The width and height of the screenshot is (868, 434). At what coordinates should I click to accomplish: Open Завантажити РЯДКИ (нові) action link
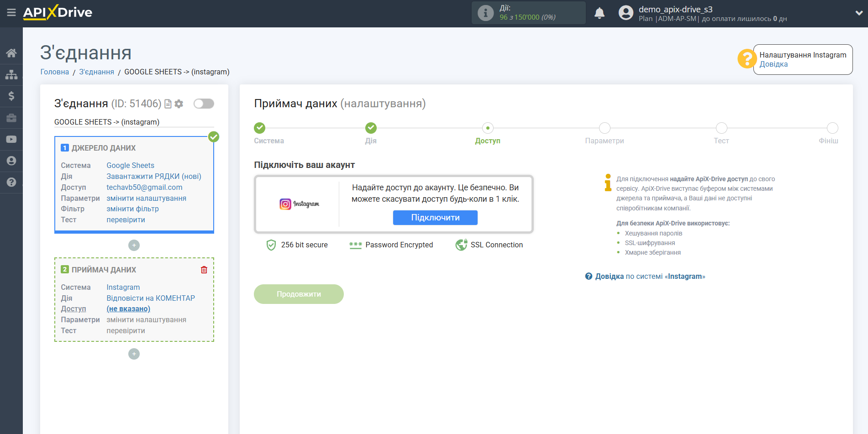coord(154,176)
